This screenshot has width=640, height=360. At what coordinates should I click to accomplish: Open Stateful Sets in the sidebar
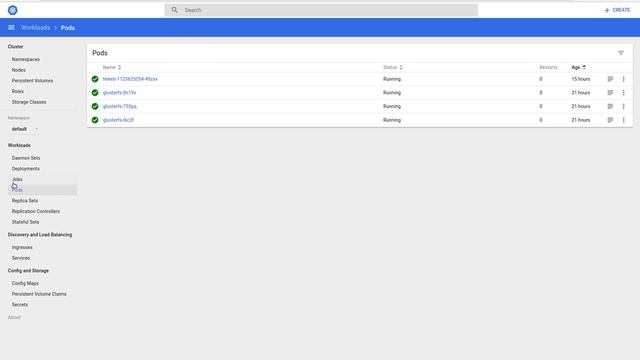tap(25, 222)
